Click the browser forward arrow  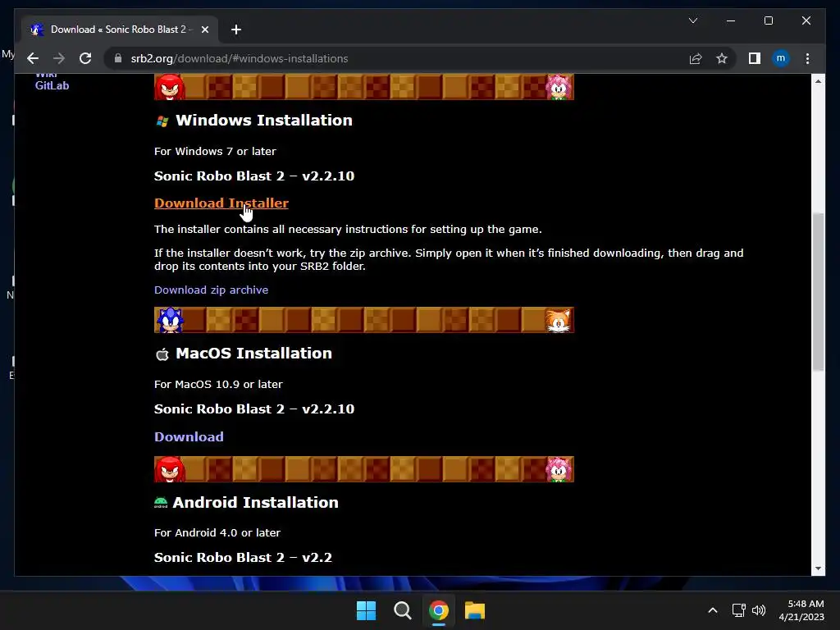(59, 58)
